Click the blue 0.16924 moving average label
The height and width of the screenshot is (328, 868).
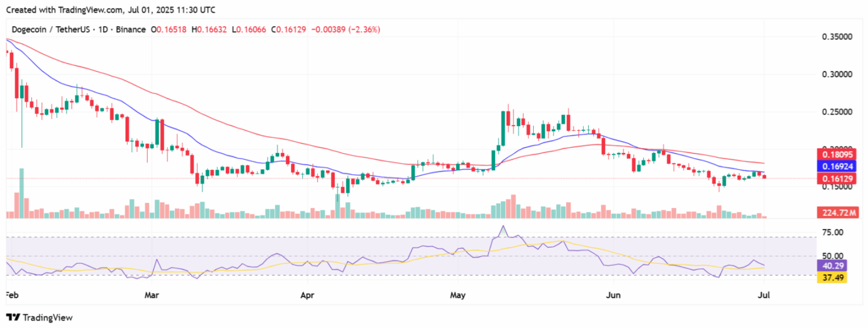837,166
